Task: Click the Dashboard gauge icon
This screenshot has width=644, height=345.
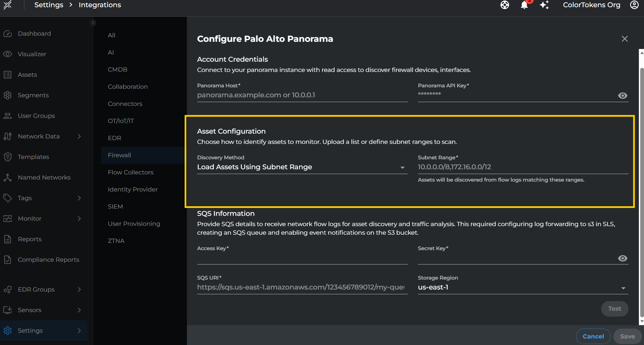Action: 8,34
